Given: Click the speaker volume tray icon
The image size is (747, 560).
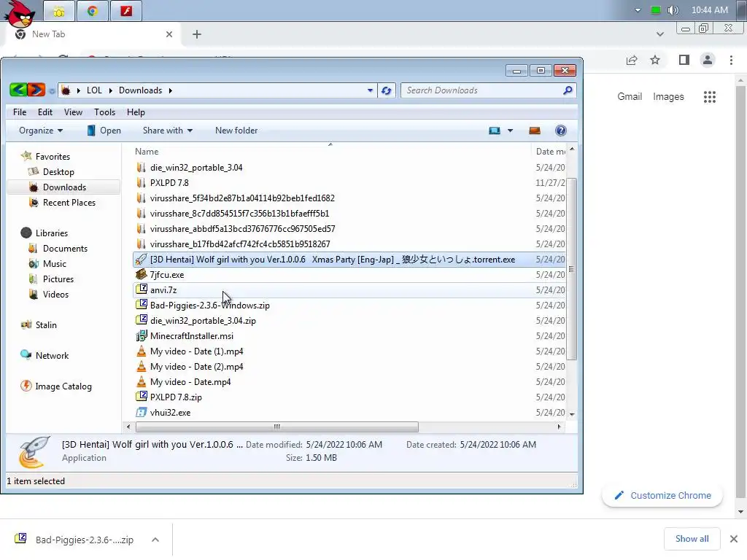Looking at the screenshot, I should click(673, 10).
